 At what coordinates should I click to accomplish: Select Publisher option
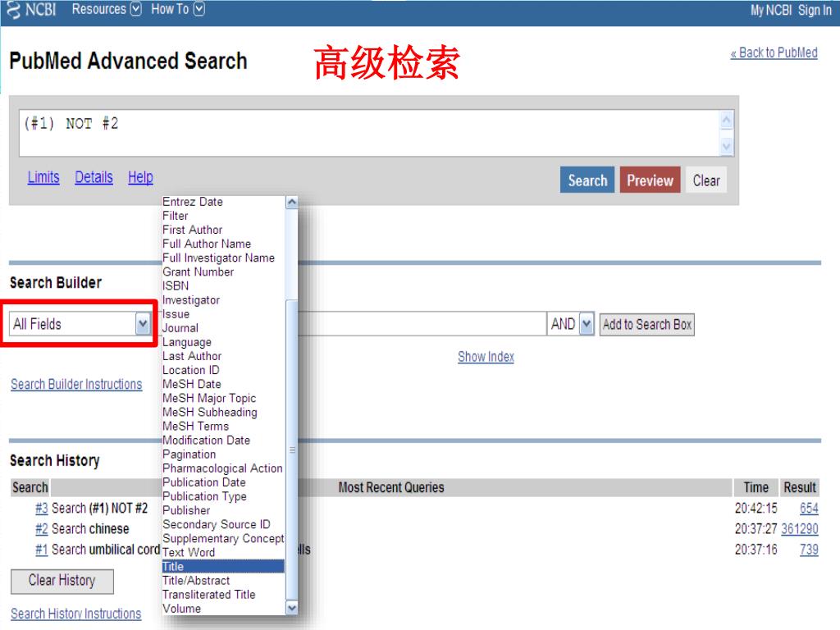tap(223, 510)
